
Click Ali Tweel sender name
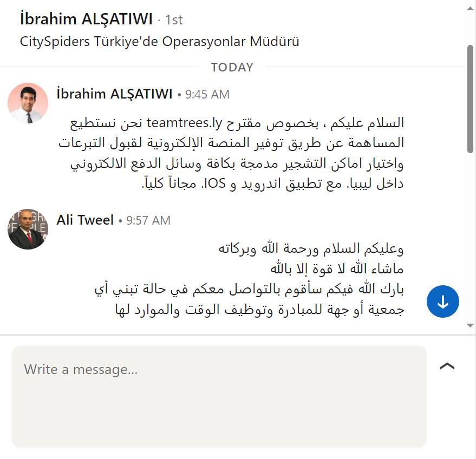pyautogui.click(x=85, y=220)
